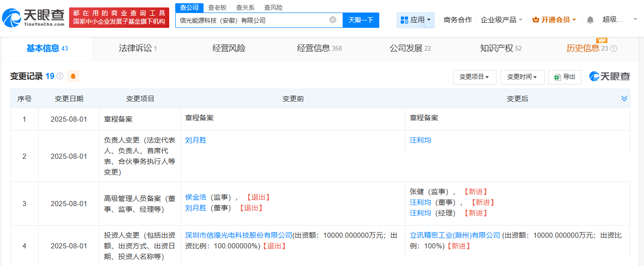Open the 应用 apps grid menu
Image resolution: width=644 pixels, height=266 pixels.
coord(415,20)
